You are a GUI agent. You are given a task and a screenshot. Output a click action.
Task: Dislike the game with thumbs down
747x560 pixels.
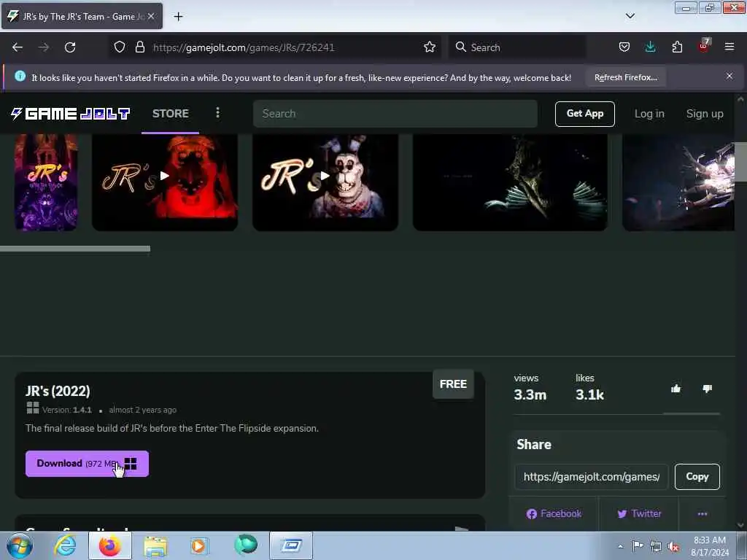pos(707,389)
